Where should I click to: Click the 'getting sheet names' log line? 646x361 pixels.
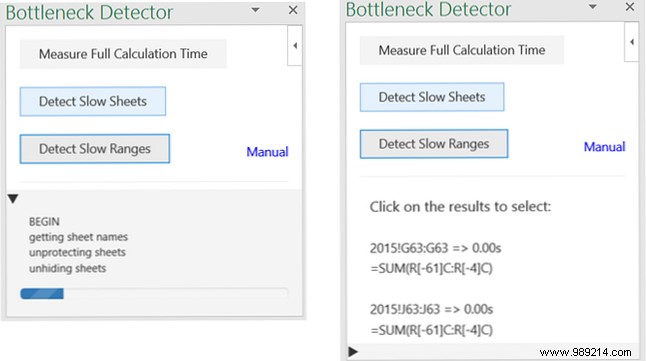pyautogui.click(x=78, y=237)
